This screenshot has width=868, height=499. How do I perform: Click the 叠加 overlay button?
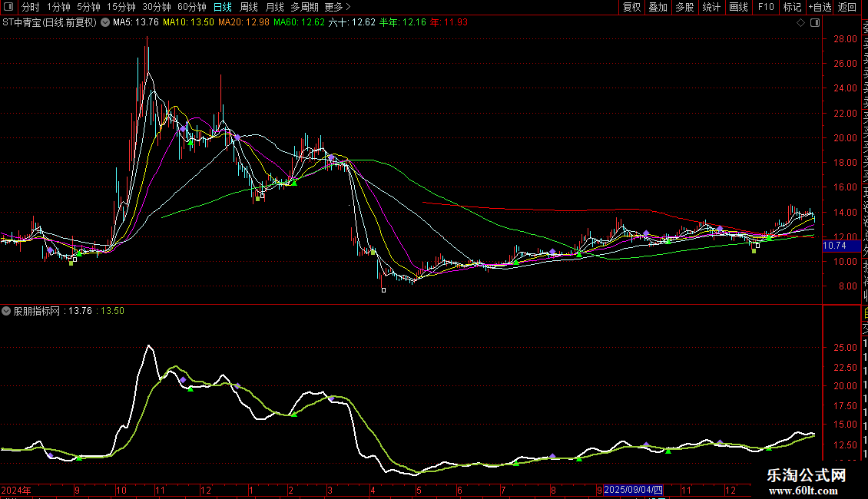[658, 7]
